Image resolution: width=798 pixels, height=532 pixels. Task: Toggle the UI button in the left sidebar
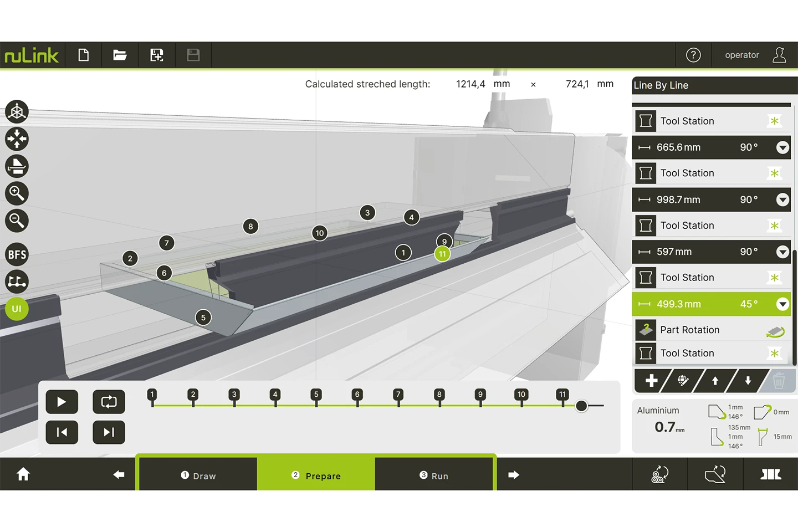pyautogui.click(x=17, y=309)
